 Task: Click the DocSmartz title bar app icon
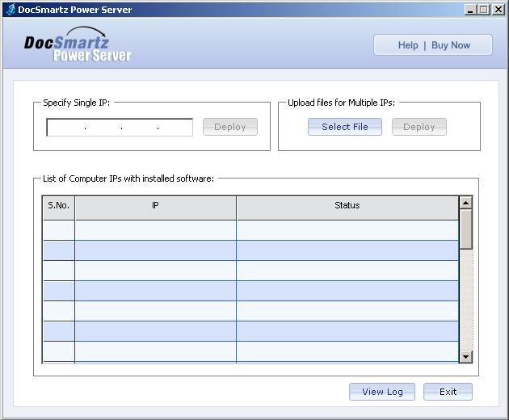pyautogui.click(x=11, y=10)
